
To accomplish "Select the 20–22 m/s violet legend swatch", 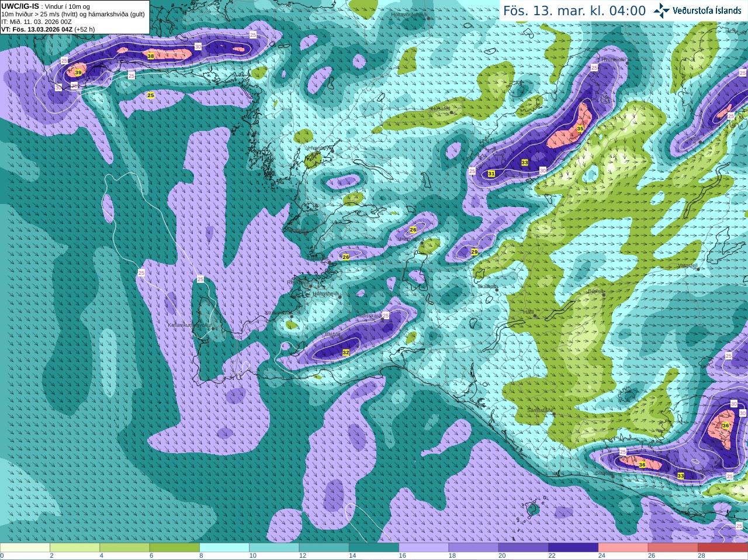I will pyautogui.click(x=524, y=547).
